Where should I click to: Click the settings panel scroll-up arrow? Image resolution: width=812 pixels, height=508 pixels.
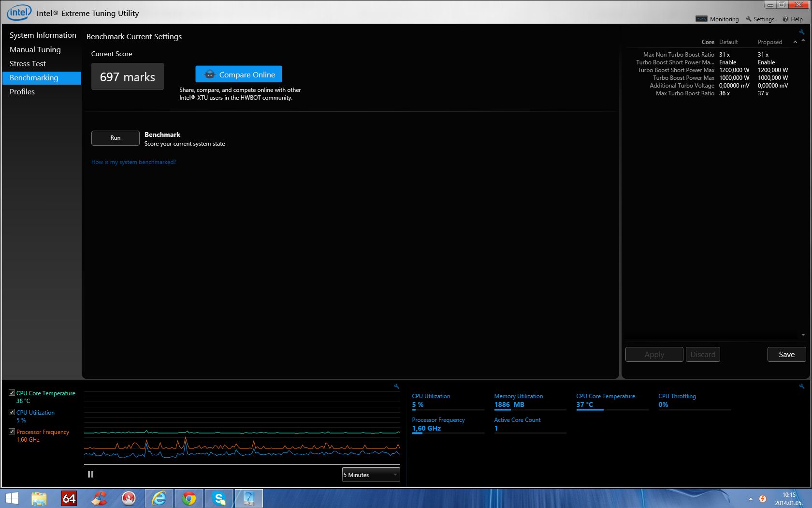(803, 40)
